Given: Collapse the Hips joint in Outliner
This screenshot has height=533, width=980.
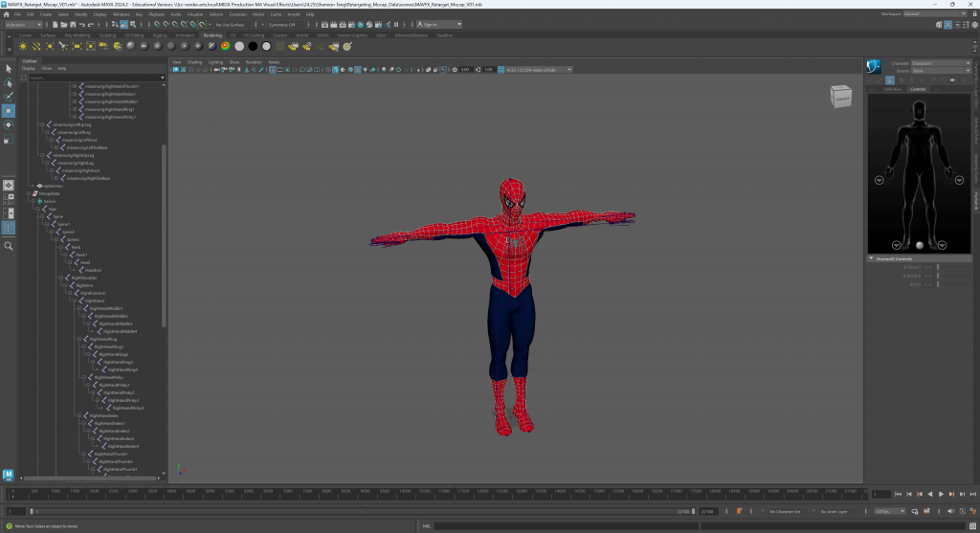Looking at the screenshot, I should click(37, 209).
